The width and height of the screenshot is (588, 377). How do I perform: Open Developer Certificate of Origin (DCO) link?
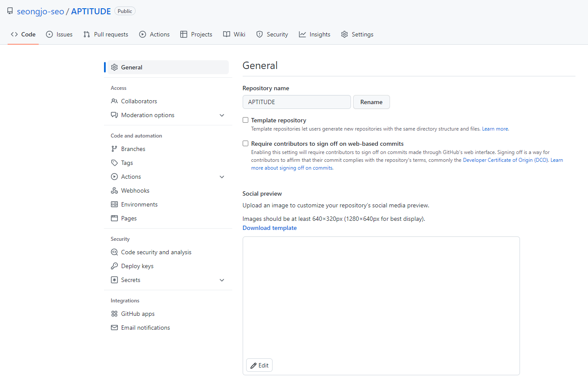coord(506,160)
